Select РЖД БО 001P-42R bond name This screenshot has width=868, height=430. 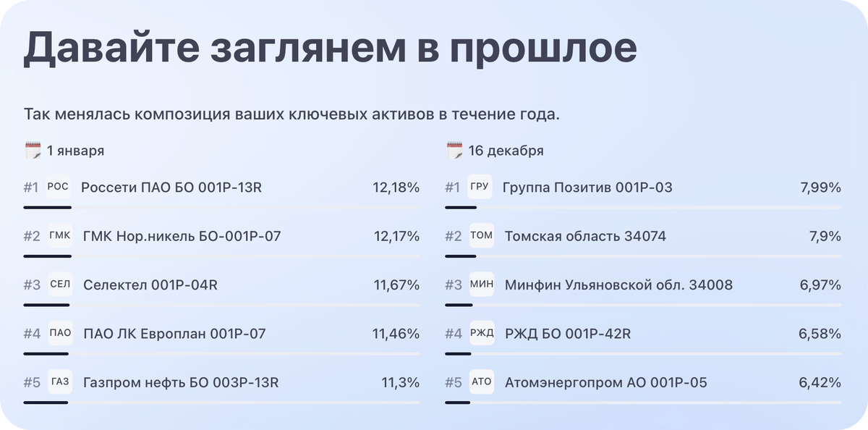click(568, 334)
